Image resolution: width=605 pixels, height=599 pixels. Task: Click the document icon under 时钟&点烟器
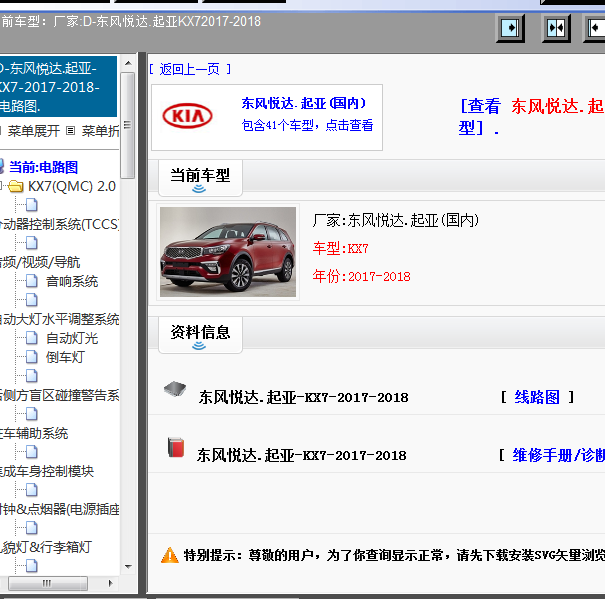(32, 528)
